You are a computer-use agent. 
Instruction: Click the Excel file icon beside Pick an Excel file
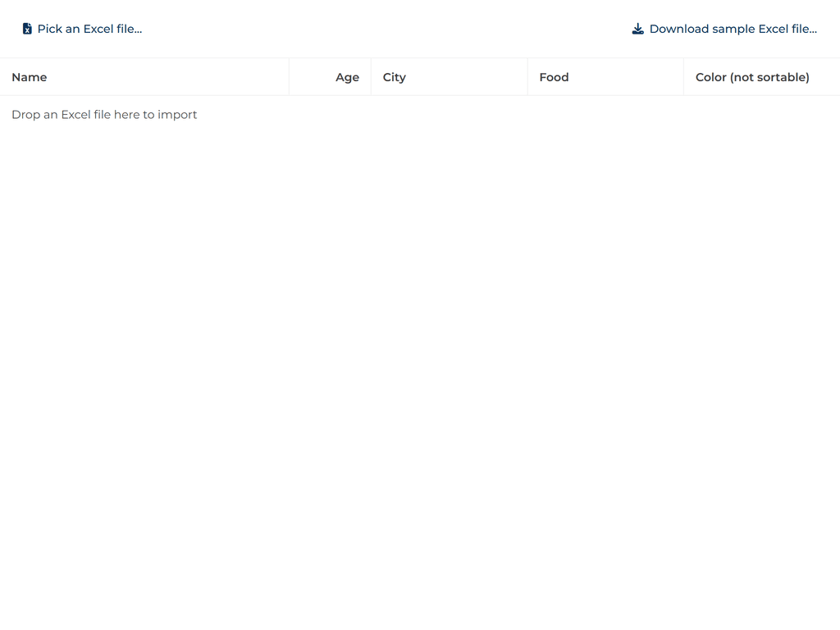click(27, 29)
